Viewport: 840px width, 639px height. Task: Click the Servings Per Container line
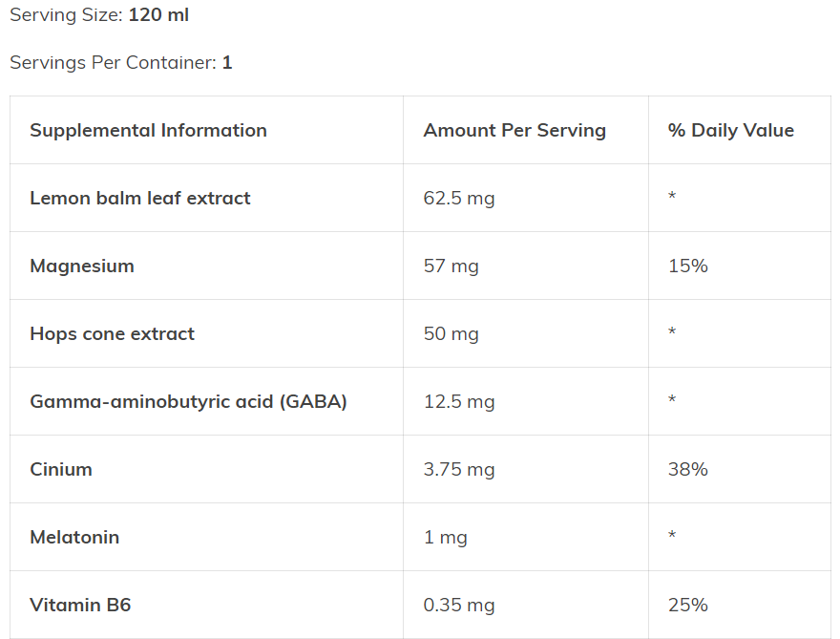[x=121, y=62]
